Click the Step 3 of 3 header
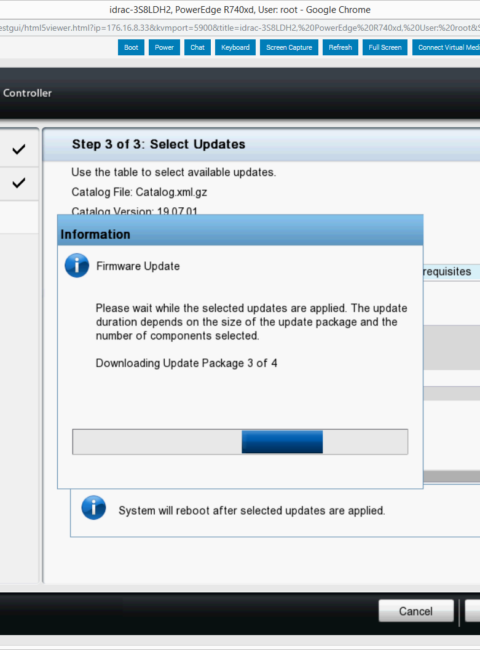Image resolution: width=480 pixels, height=650 pixels. 159,144
